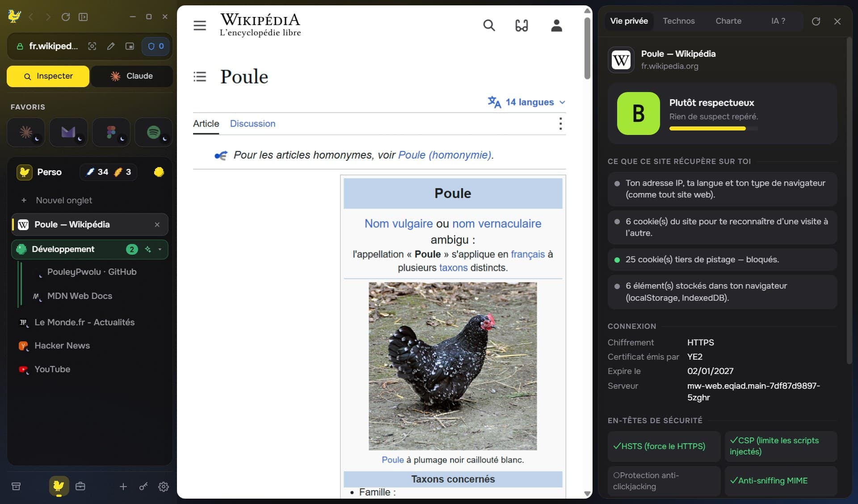The height and width of the screenshot is (504, 858).
Task: Collapse the Développement group arrow
Action: click(x=160, y=249)
